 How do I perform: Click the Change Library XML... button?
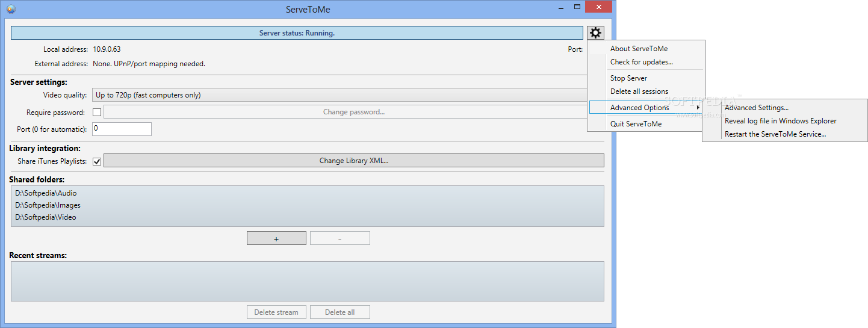354,161
